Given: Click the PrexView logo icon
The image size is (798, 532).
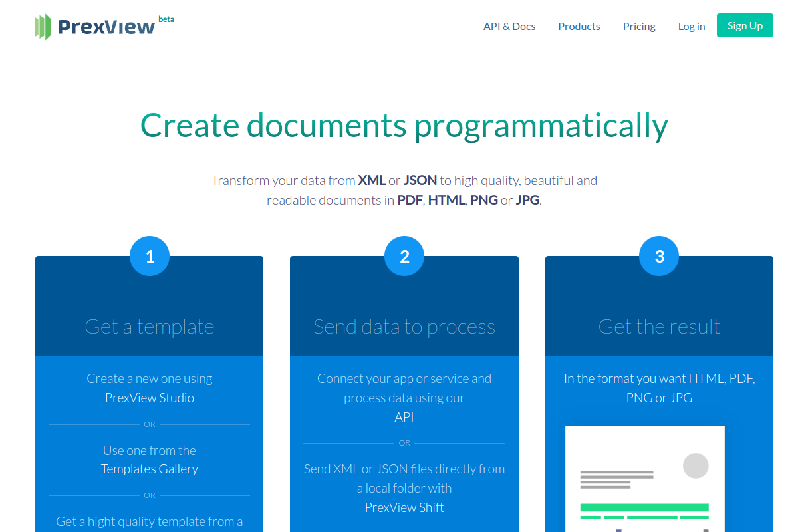Looking at the screenshot, I should click(x=43, y=27).
